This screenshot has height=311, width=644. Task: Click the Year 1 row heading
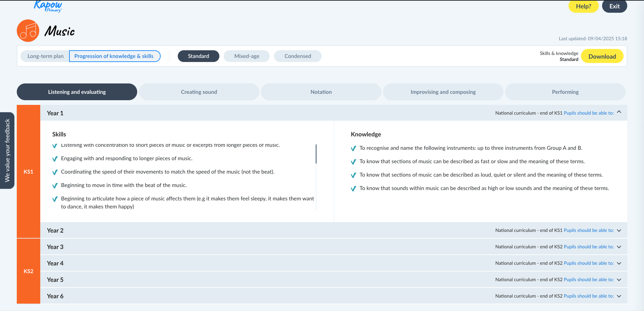click(x=55, y=113)
